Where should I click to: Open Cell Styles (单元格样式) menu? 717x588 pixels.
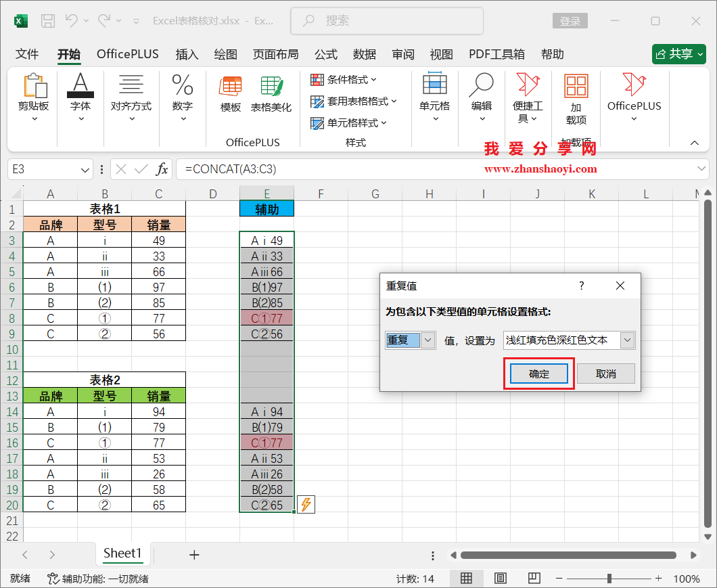point(348,122)
